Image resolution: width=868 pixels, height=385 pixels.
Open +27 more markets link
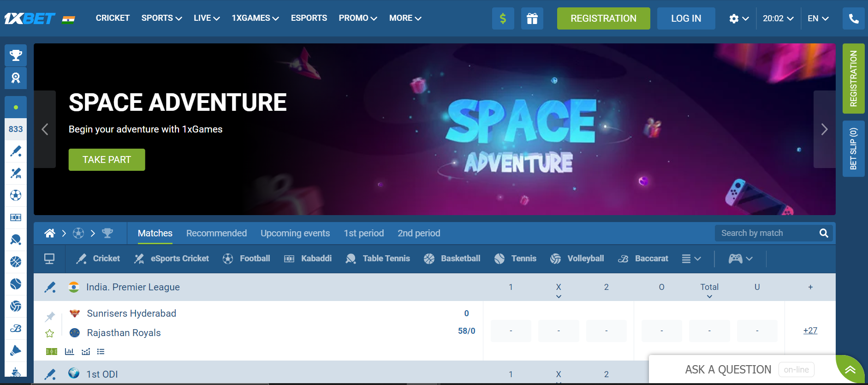tap(810, 331)
